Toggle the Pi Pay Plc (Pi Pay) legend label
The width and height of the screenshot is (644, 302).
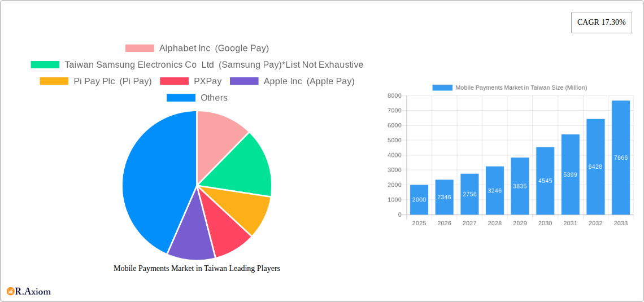click(112, 81)
